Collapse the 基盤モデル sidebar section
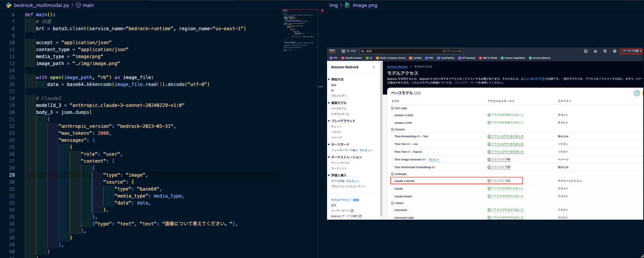This screenshot has height=258, width=644. pos(329,103)
